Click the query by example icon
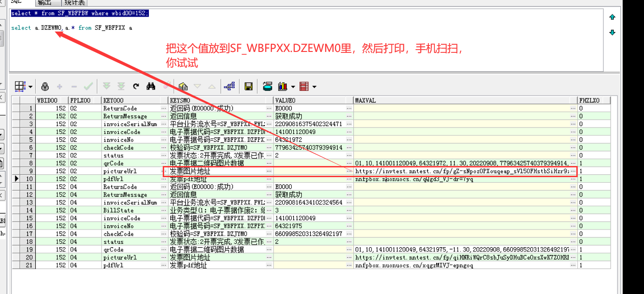 [183, 86]
